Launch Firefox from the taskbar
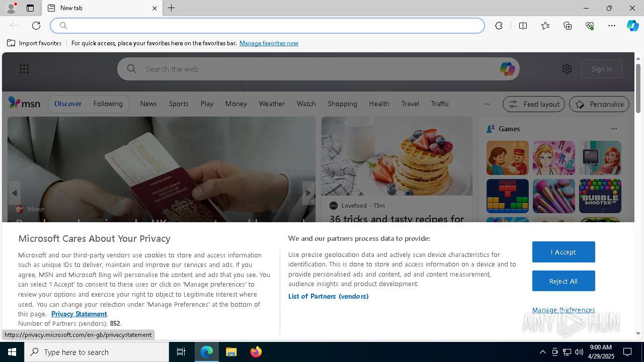The width and height of the screenshot is (644, 362). 256,352
